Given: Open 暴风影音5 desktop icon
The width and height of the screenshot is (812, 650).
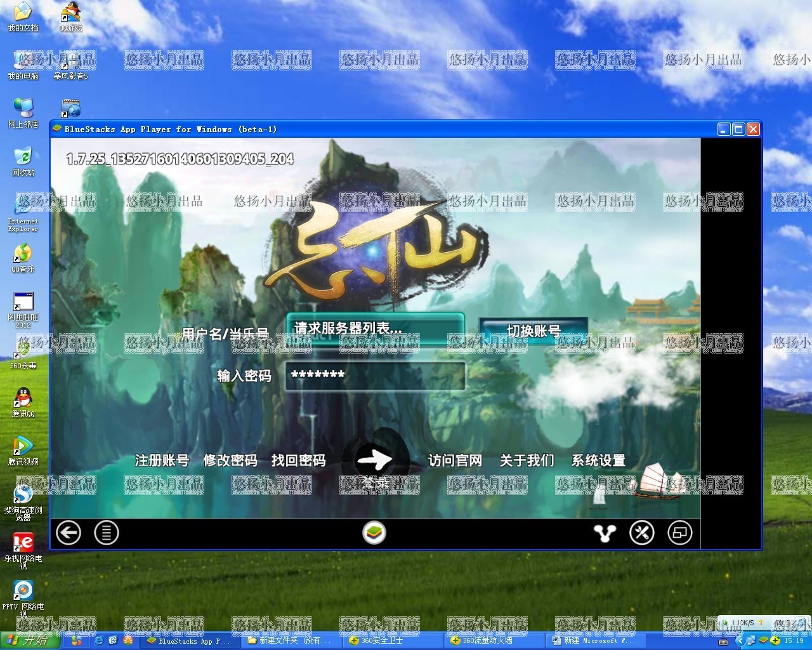Looking at the screenshot, I should pyautogui.click(x=71, y=65).
